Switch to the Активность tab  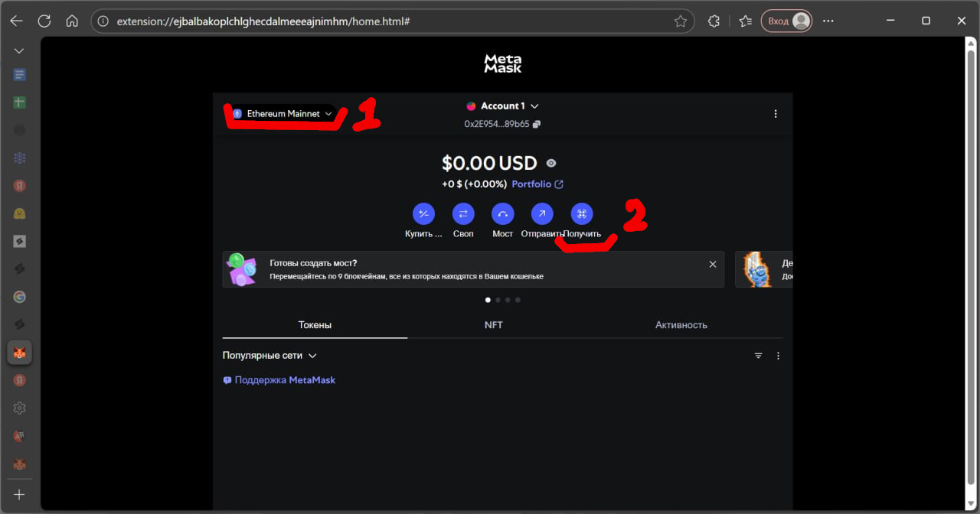(681, 324)
